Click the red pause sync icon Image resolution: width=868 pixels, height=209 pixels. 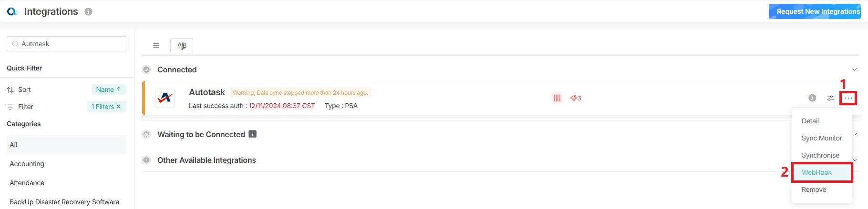(x=557, y=98)
